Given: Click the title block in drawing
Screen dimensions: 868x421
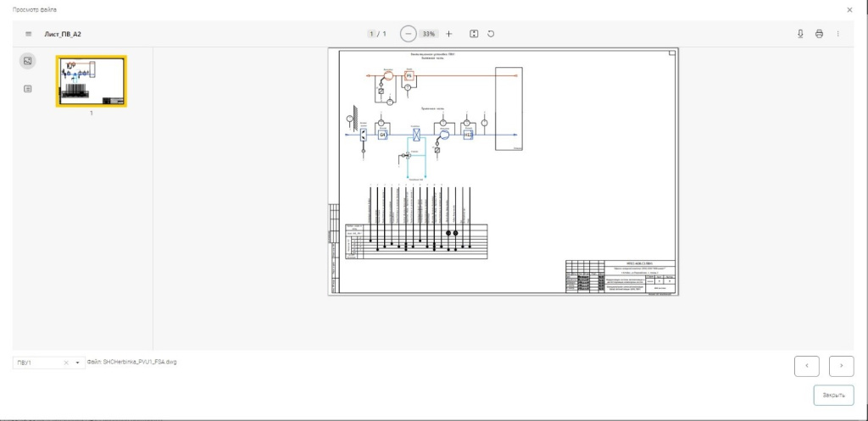Looking at the screenshot, I should click(620, 276).
